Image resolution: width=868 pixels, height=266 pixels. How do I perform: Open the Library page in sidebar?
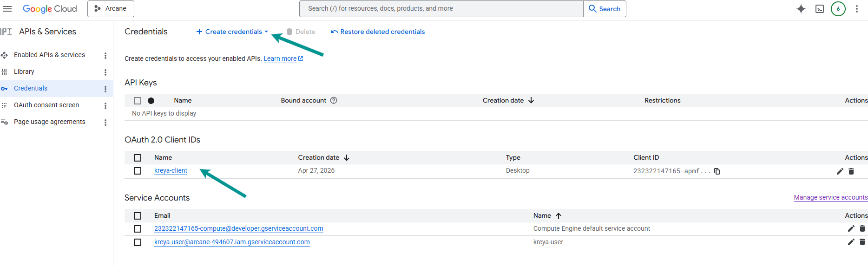24,71
